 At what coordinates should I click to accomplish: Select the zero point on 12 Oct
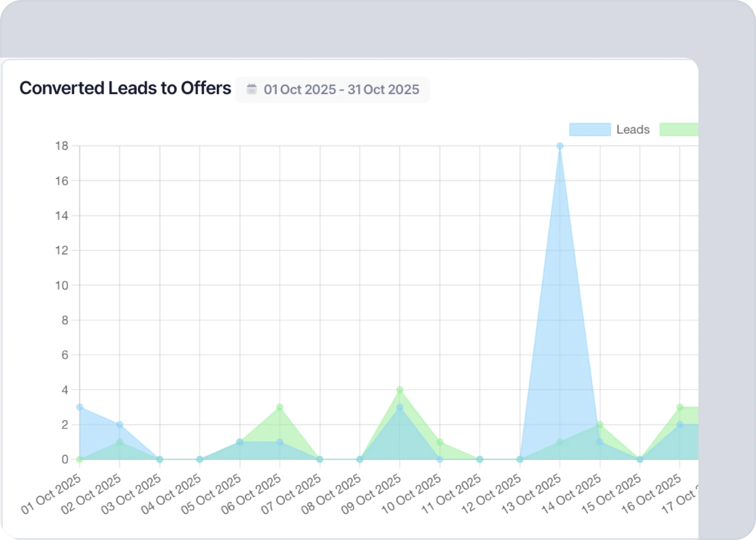[520, 459]
